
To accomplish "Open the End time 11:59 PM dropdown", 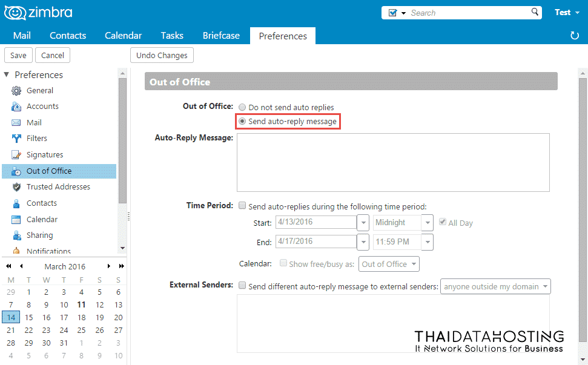I will [428, 242].
